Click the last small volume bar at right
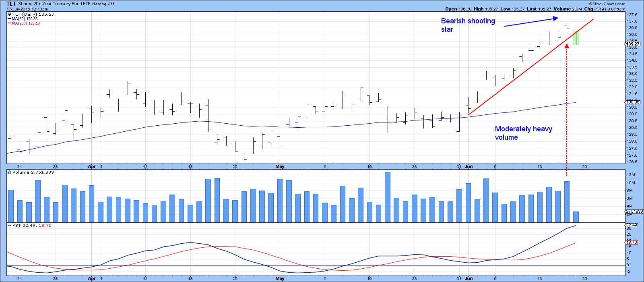Screen dimensions: 644x282 point(576,217)
